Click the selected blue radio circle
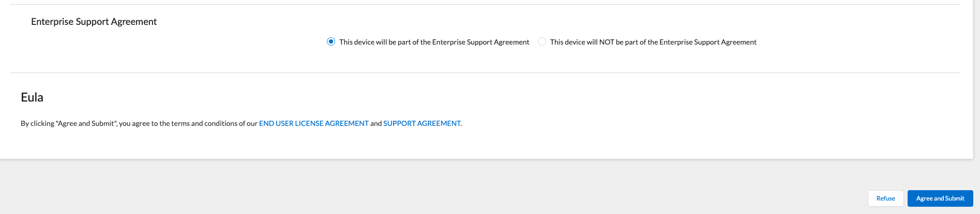 tap(331, 42)
